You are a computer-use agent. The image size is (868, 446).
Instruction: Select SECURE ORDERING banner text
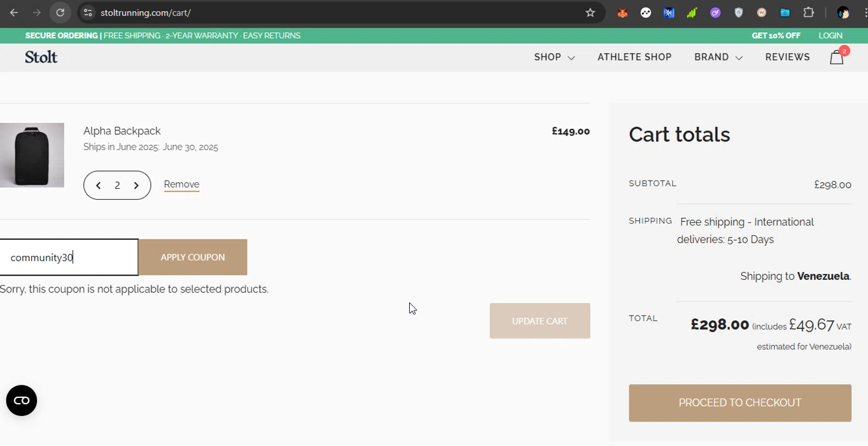pyautogui.click(x=62, y=35)
